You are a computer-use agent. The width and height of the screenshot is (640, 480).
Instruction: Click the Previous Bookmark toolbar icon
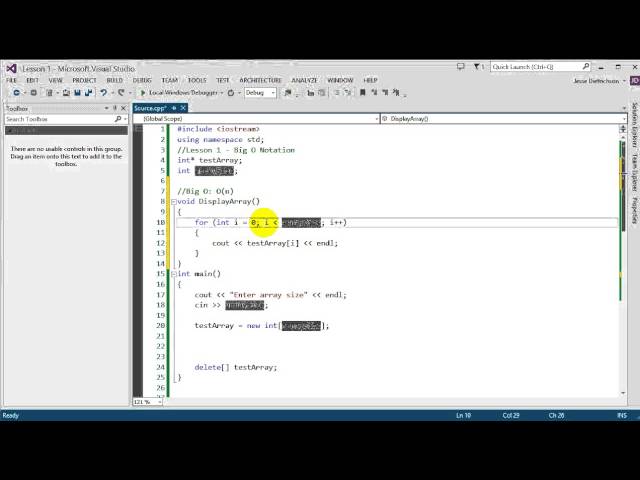374,93
